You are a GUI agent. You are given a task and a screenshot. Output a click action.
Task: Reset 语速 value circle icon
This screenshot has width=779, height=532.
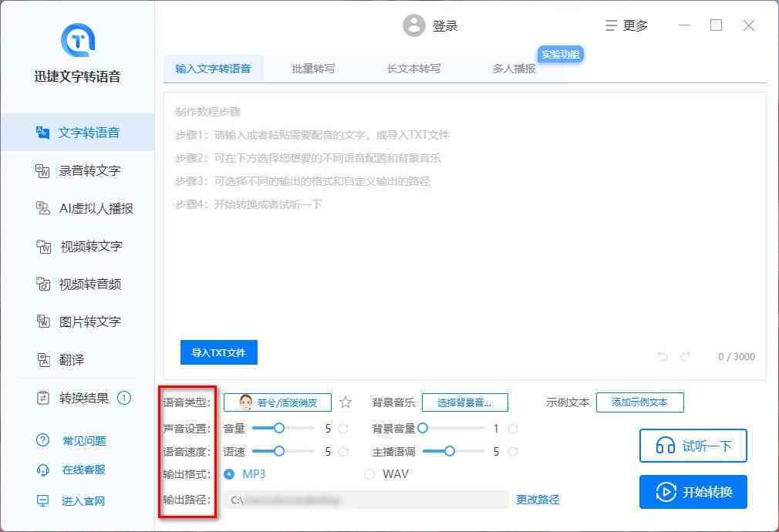click(343, 452)
